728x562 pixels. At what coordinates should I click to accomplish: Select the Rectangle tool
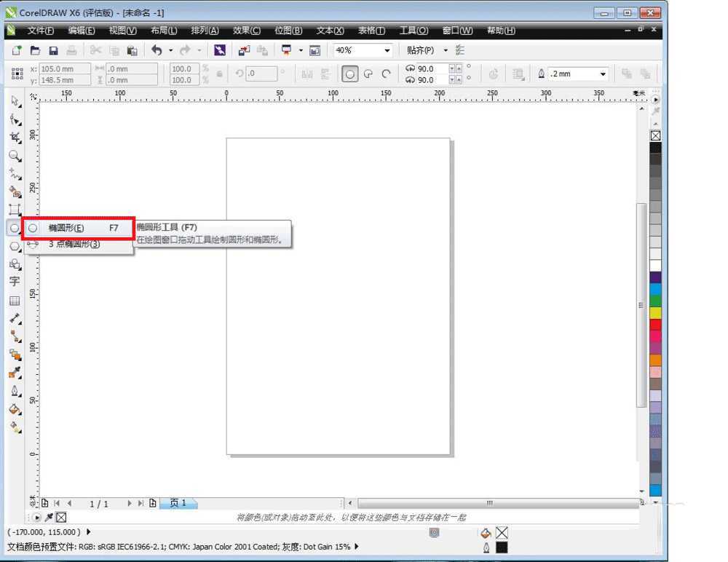pyautogui.click(x=13, y=208)
